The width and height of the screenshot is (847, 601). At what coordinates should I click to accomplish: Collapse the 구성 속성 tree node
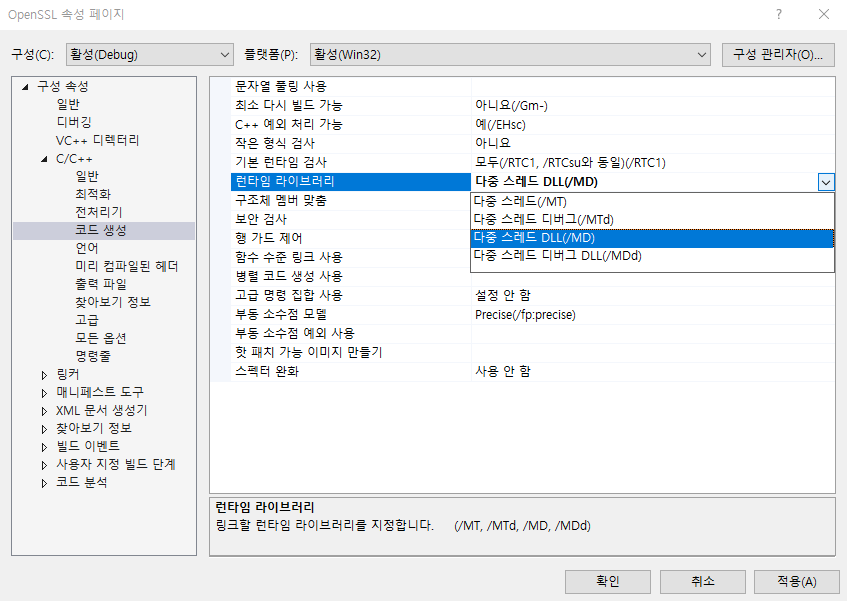25,86
